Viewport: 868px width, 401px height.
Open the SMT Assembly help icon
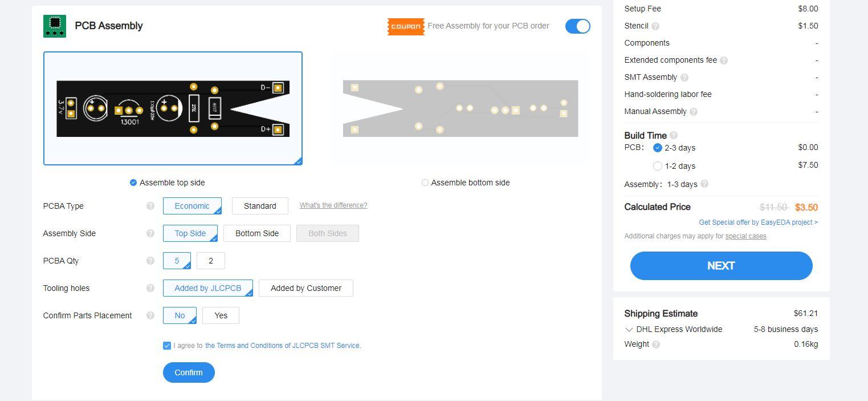684,78
